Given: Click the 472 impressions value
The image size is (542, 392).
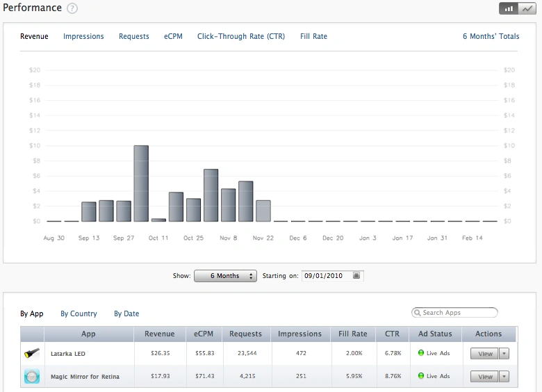Looking at the screenshot, I should tap(301, 353).
